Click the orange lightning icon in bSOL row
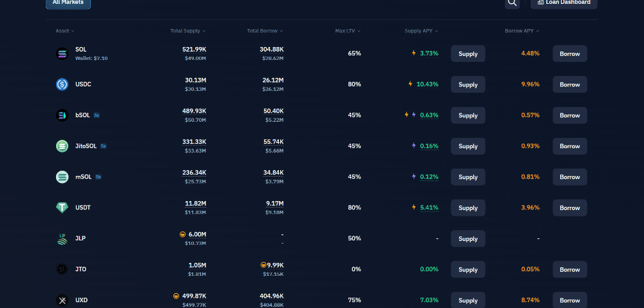Screen dimensions: 644x308 tap(406, 115)
